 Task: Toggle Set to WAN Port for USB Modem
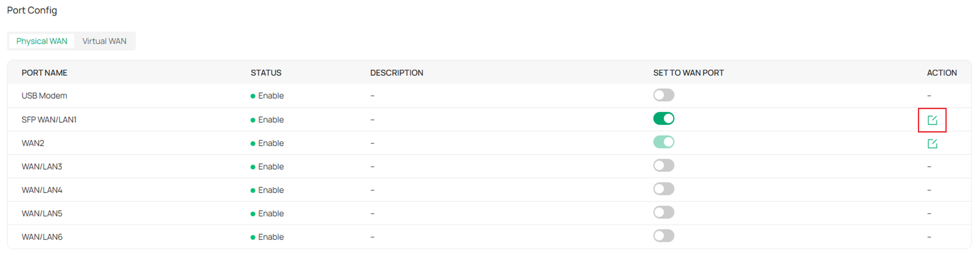pyautogui.click(x=663, y=95)
